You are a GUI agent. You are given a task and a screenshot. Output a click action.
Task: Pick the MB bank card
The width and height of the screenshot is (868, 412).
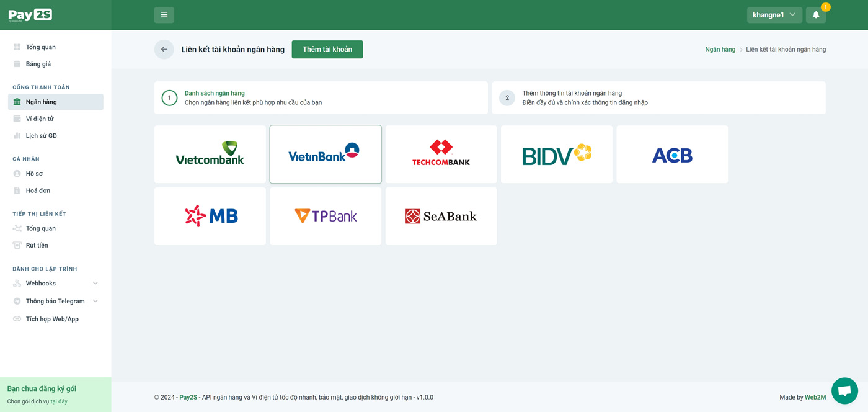tap(210, 217)
